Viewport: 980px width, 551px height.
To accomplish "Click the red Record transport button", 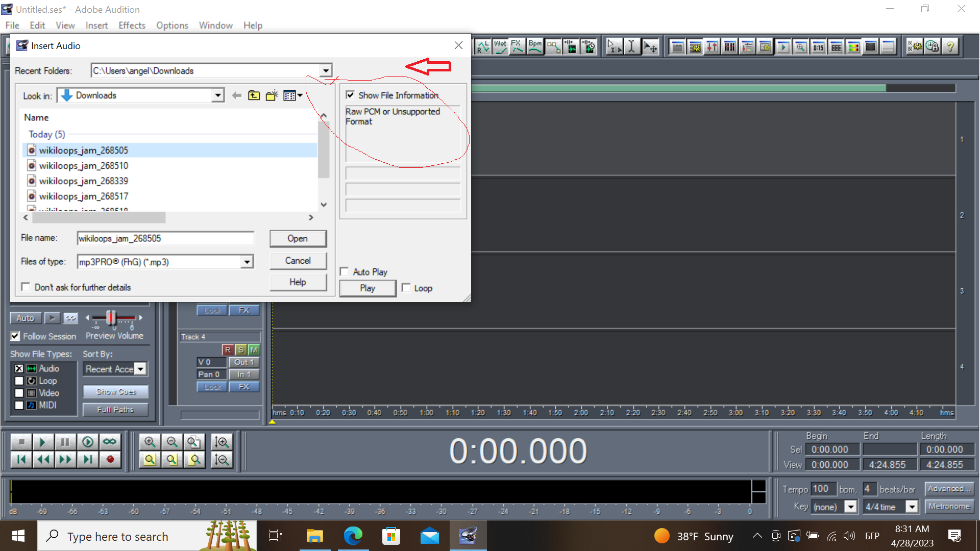I will coord(110,460).
